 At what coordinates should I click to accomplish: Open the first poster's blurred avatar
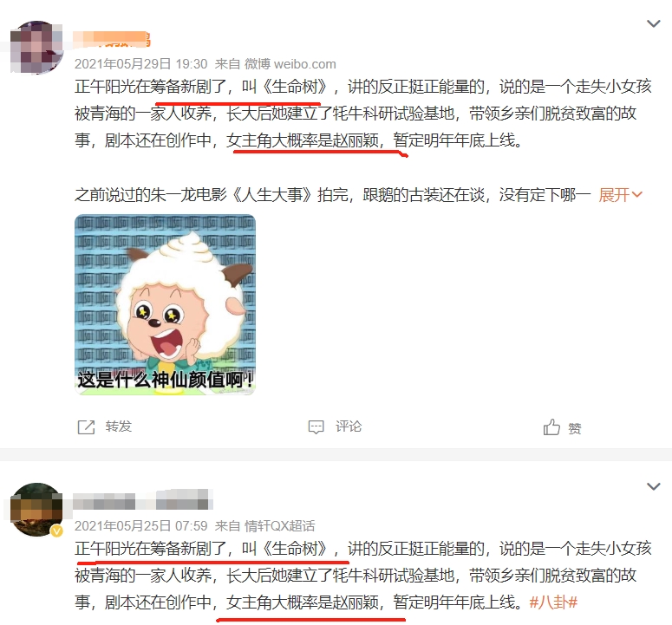click(x=37, y=47)
